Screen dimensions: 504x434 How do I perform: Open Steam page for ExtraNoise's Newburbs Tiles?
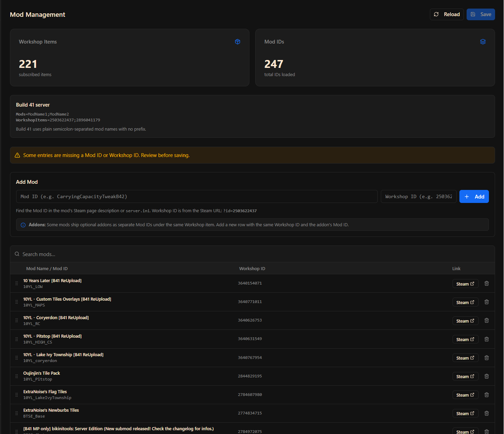pyautogui.click(x=465, y=413)
